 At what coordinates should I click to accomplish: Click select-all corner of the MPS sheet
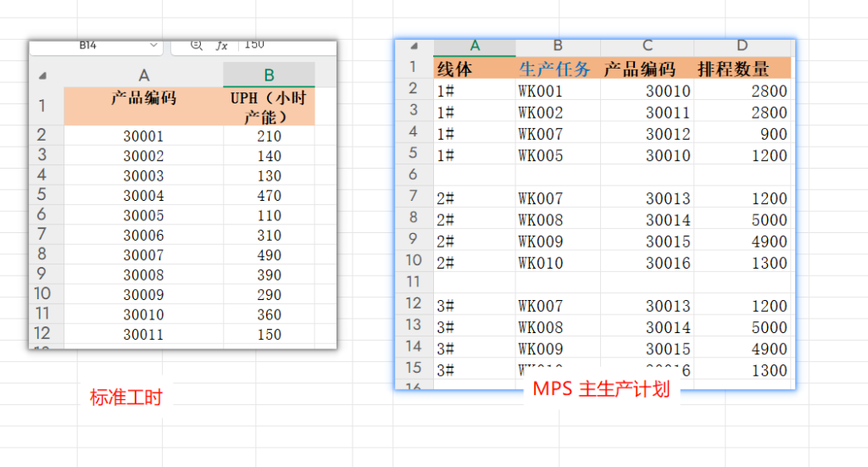[x=414, y=47]
